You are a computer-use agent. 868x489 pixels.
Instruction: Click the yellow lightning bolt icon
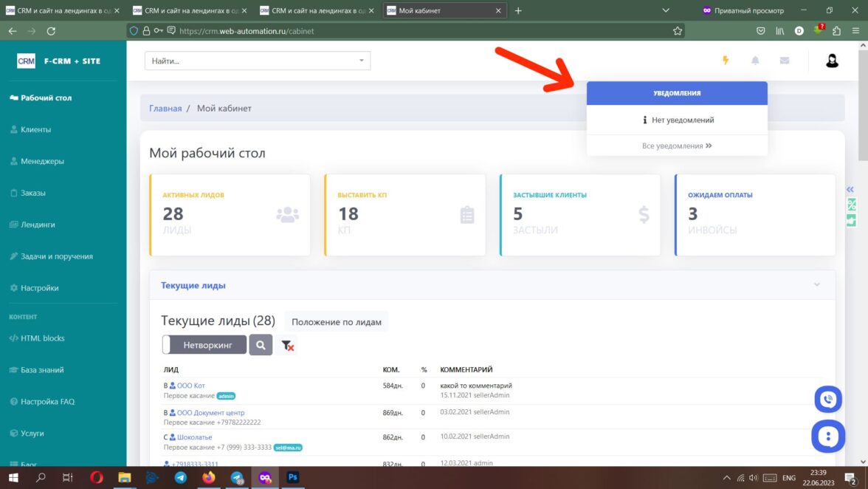pyautogui.click(x=725, y=61)
